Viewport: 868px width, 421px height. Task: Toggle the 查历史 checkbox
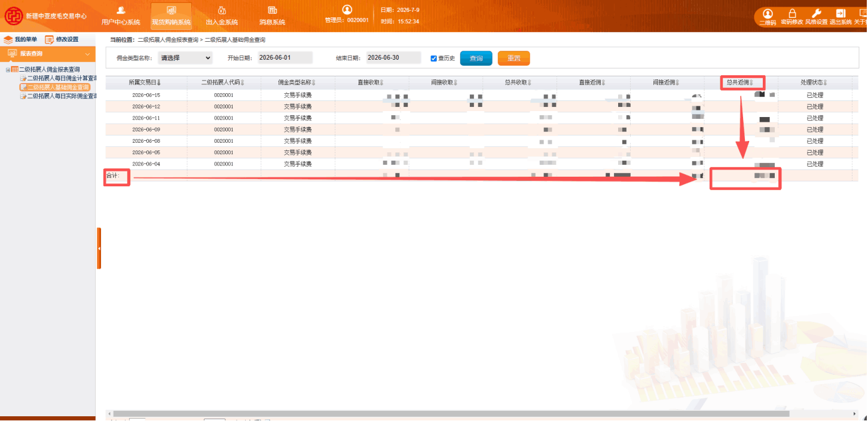coord(434,59)
